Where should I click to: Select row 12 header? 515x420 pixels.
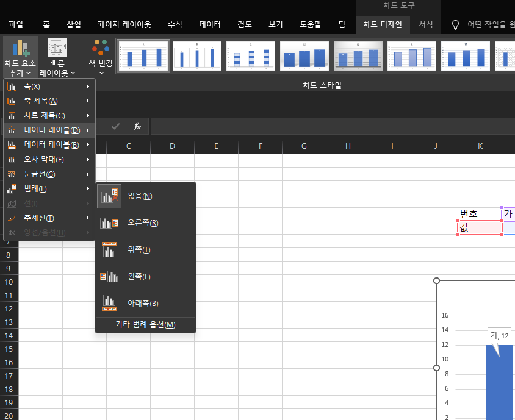coord(9,309)
